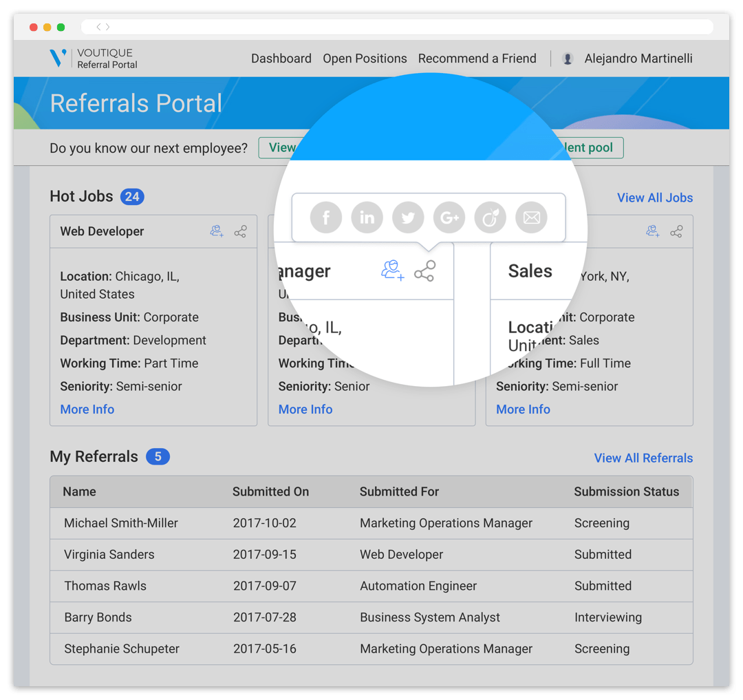Click the Business System Analyst table cell
The height and width of the screenshot is (700, 743).
[x=430, y=617]
